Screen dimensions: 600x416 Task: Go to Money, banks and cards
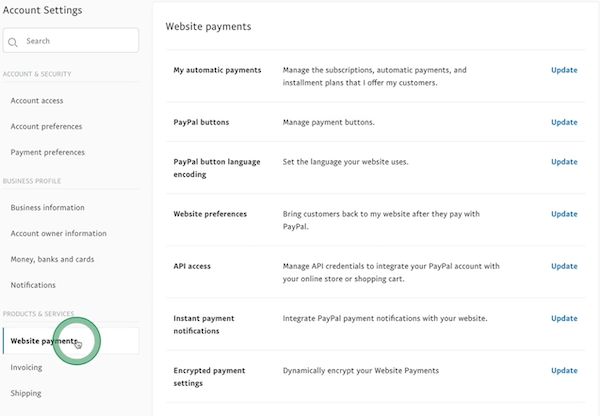click(x=52, y=259)
